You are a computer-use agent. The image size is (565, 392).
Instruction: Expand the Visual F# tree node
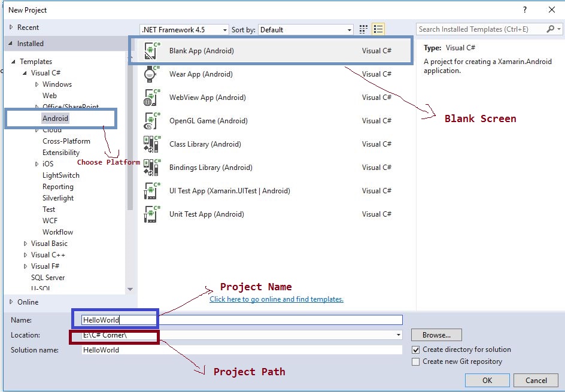[25, 266]
